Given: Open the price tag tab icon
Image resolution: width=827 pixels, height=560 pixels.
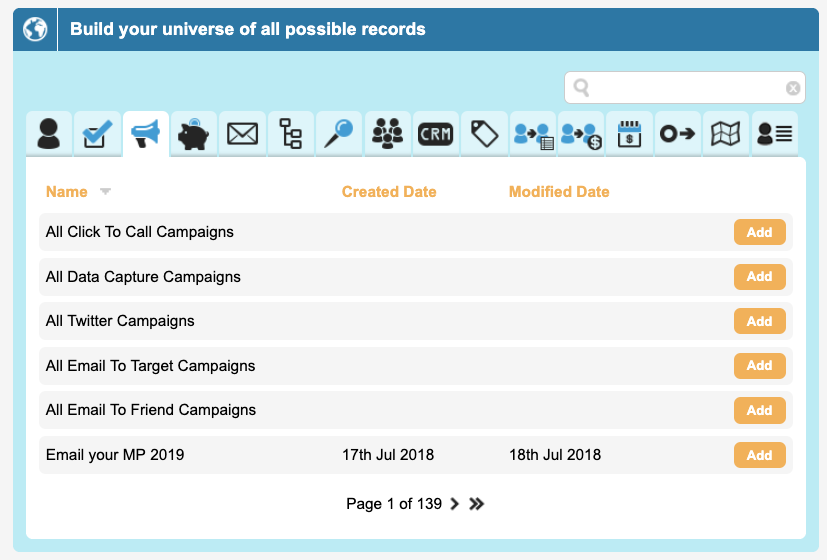Looking at the screenshot, I should 484,133.
